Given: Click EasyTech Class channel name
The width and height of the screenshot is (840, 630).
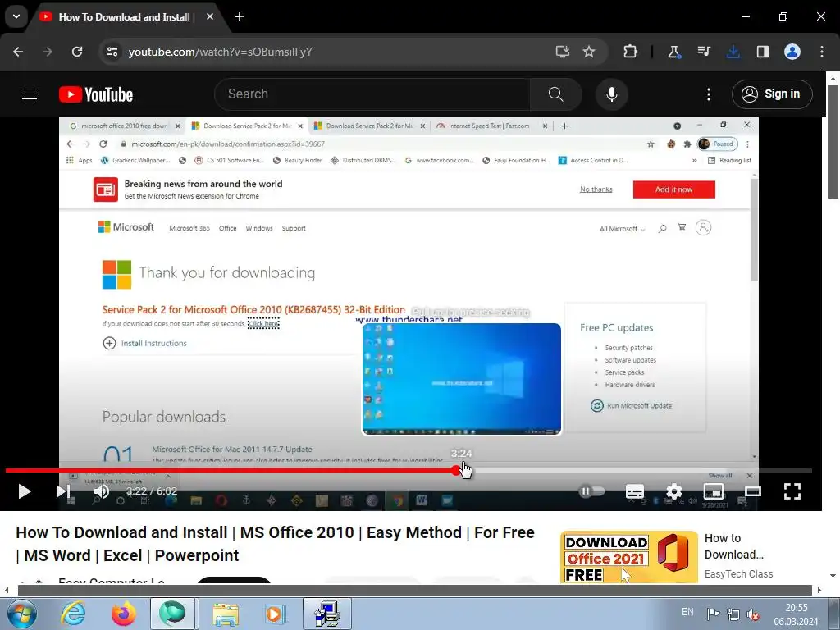Looking at the screenshot, I should (x=739, y=573).
